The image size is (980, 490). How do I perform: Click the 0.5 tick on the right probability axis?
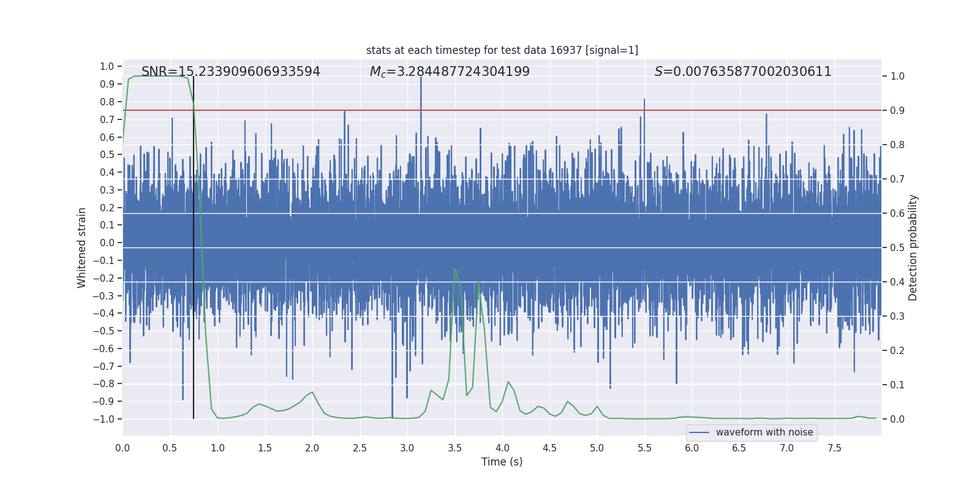click(x=897, y=248)
